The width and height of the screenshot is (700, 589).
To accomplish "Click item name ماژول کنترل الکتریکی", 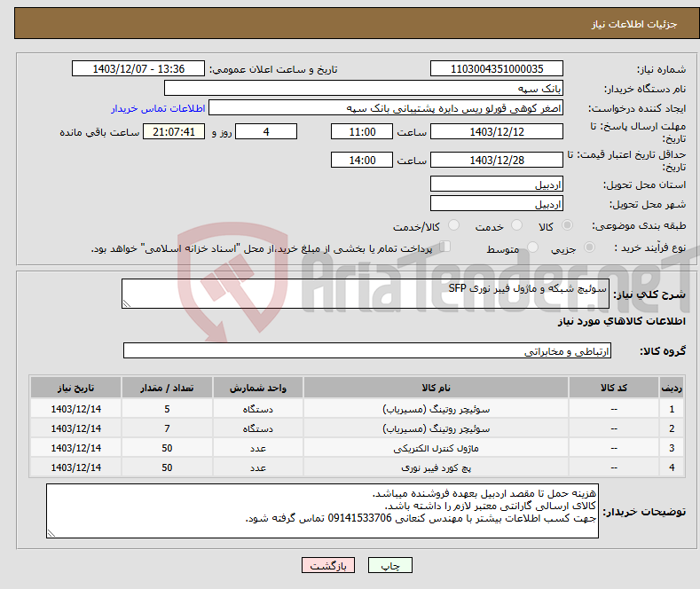I will [x=436, y=448].
